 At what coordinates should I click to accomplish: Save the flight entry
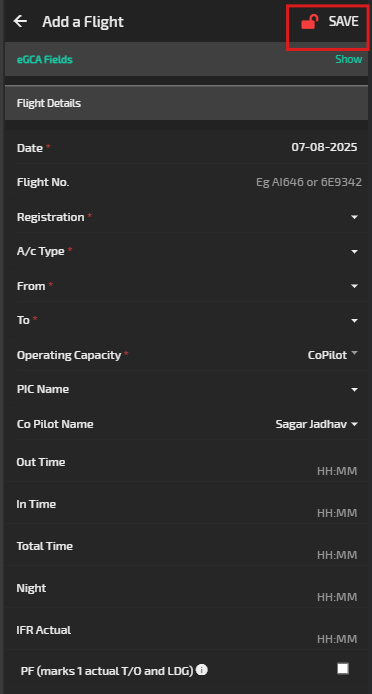coord(344,21)
